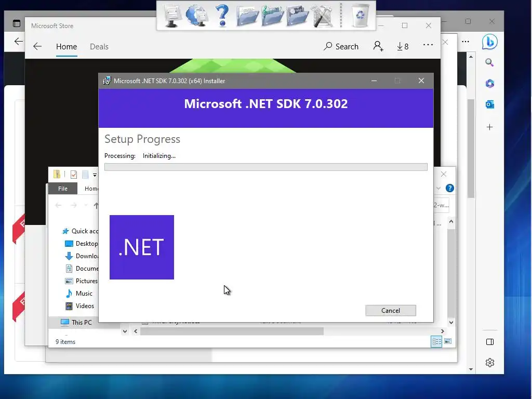Viewport: 532px width, 399px height.
Task: Click the Edge browser back arrow
Action: click(19, 42)
